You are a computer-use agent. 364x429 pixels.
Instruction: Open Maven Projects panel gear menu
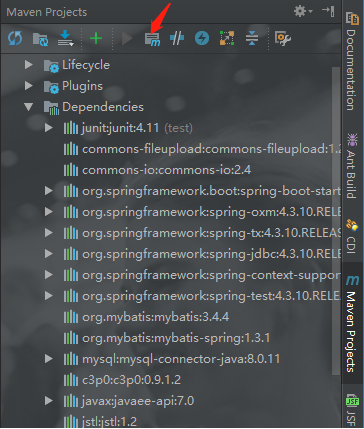click(x=303, y=12)
